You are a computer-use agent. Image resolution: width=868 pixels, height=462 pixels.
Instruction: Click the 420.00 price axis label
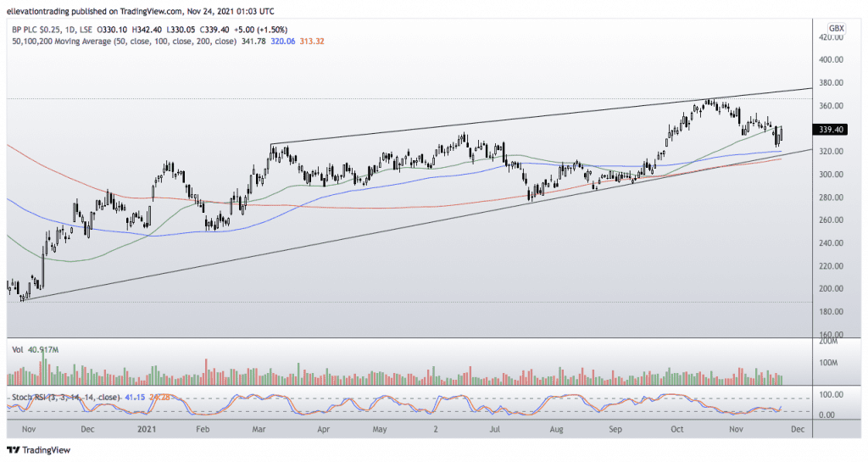click(x=831, y=37)
